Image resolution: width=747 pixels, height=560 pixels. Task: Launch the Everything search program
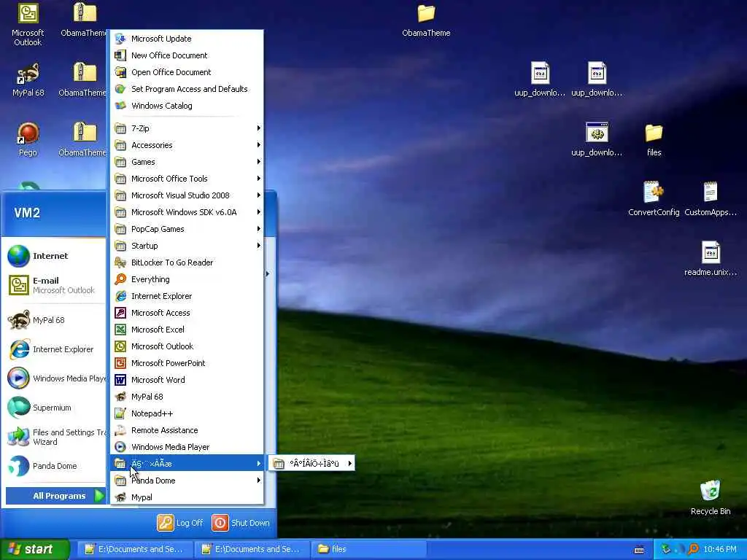tap(187, 279)
